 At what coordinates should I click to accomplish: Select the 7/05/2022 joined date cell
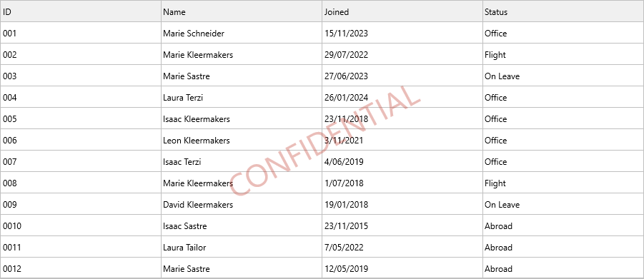402,248
